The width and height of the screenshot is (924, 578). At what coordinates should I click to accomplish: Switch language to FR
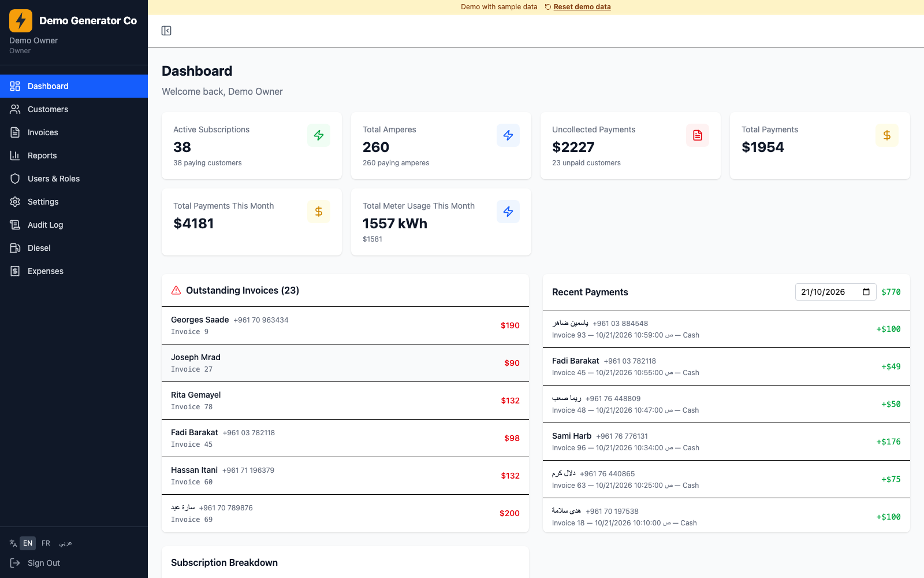(x=46, y=543)
